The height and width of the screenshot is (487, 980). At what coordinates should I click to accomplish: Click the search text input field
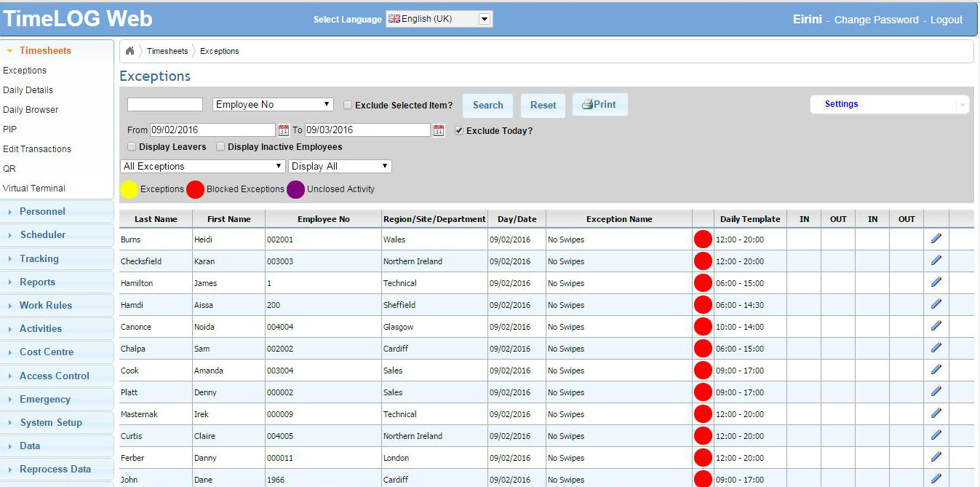[165, 105]
